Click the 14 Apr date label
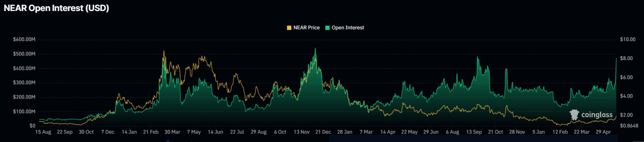644x142 pixels. point(388,132)
